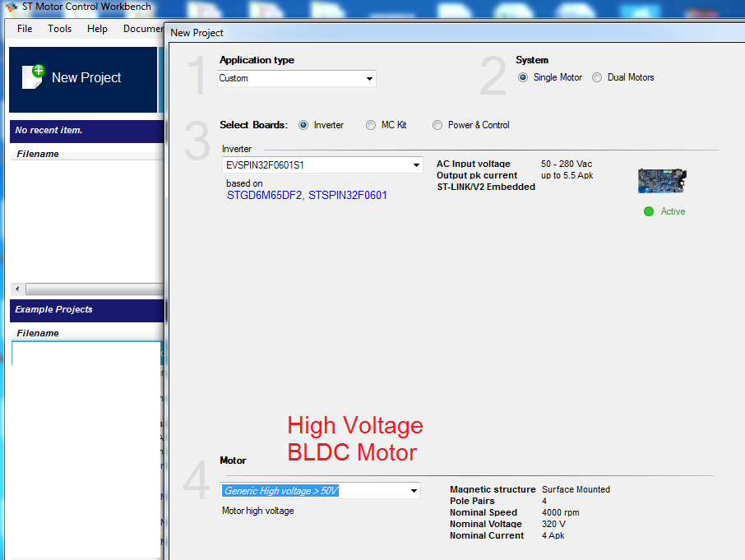Select the Single Motor radio button
Viewport: 745px width, 560px height.
pyautogui.click(x=523, y=77)
